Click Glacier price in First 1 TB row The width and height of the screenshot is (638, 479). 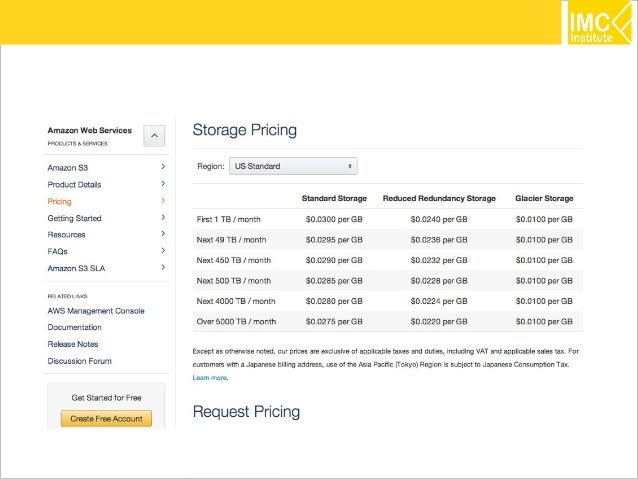click(x=544, y=219)
